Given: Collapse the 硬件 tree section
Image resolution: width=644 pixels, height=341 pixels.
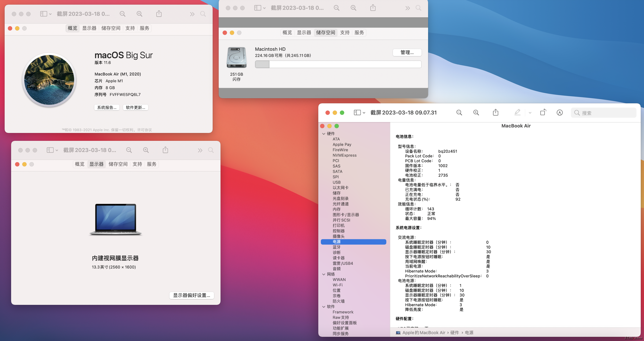Looking at the screenshot, I should [324, 134].
